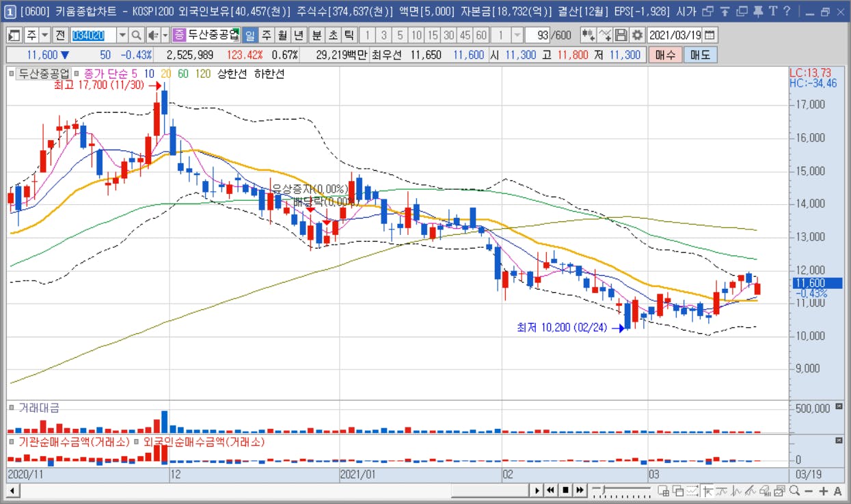Open the date calendar picker icon
This screenshot has width=851, height=504.
coord(711,35)
